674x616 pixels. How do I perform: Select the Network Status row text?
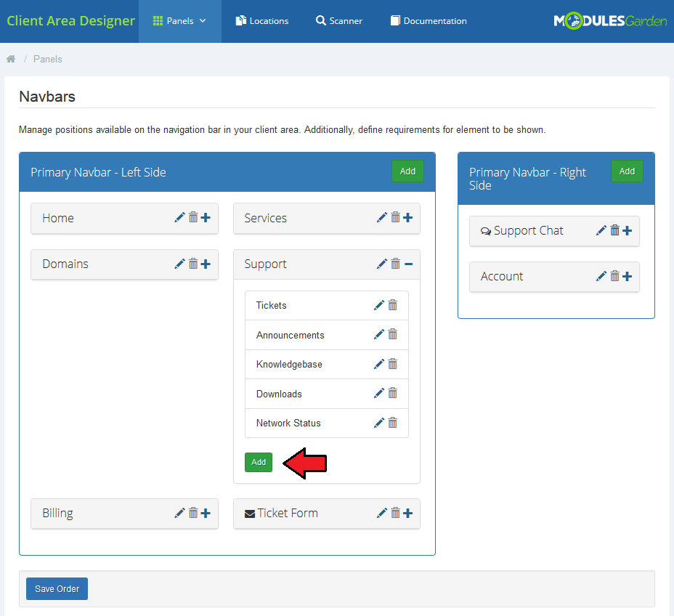(x=288, y=423)
